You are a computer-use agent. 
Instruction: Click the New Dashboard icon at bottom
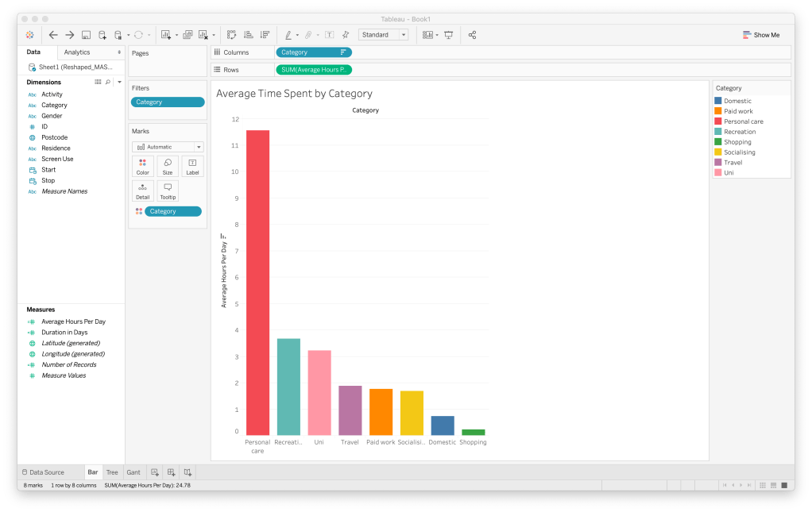171,472
